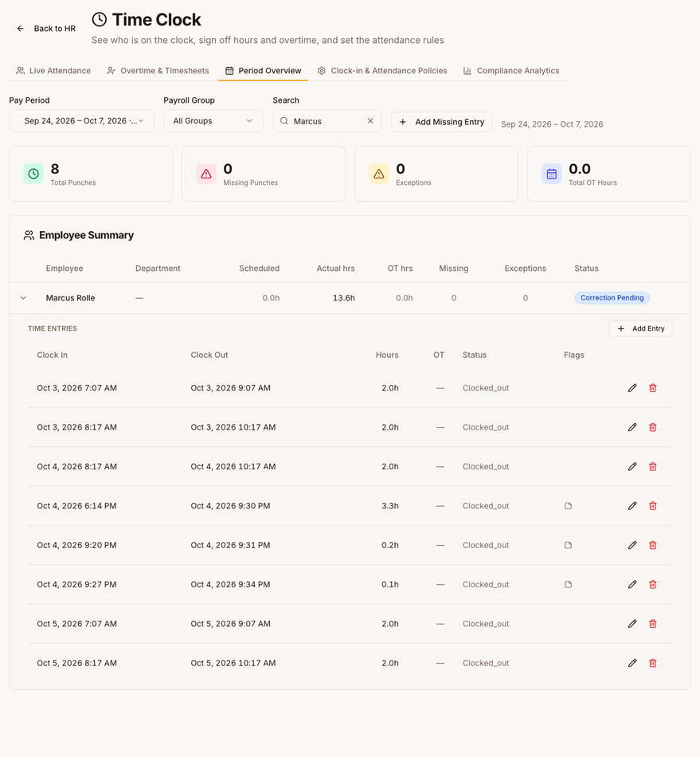Delete the Oct 3 8:17 AM entry
The width and height of the screenshot is (700, 757).
653,427
